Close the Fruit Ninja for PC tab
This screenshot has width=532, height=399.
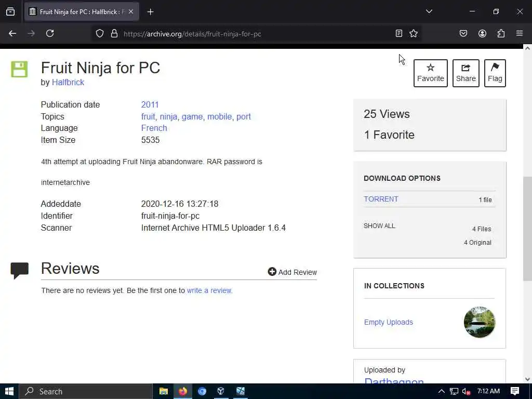coord(131,12)
